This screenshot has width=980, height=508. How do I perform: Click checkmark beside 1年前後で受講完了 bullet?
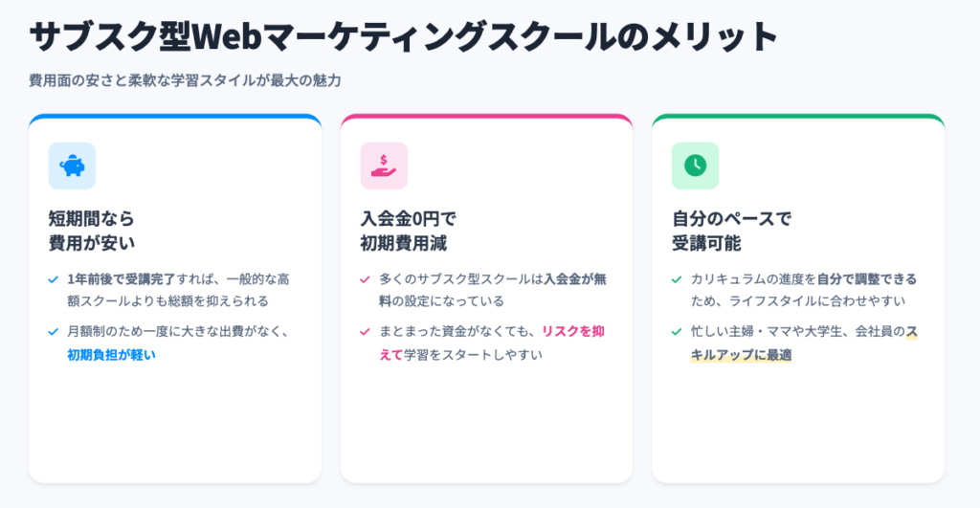click(x=54, y=279)
